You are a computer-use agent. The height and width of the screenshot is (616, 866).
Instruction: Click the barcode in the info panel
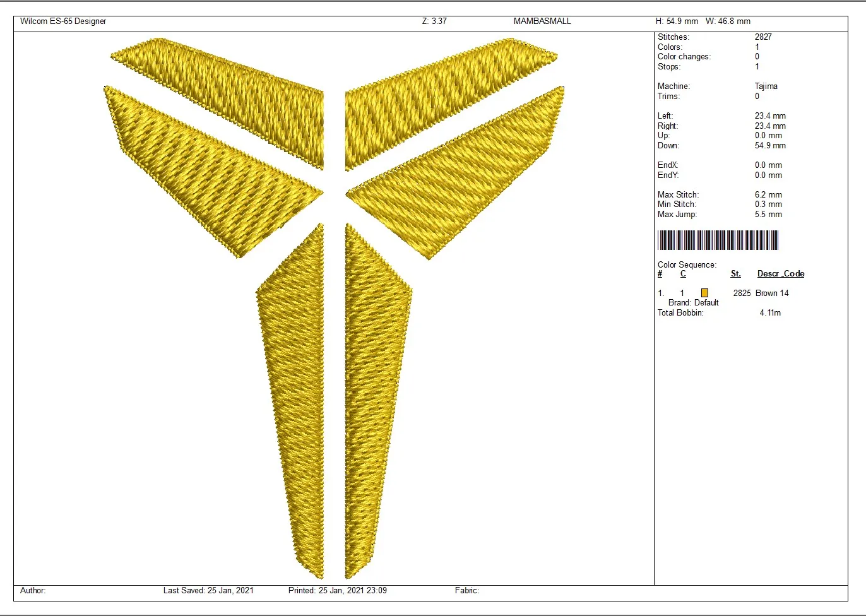coord(718,240)
